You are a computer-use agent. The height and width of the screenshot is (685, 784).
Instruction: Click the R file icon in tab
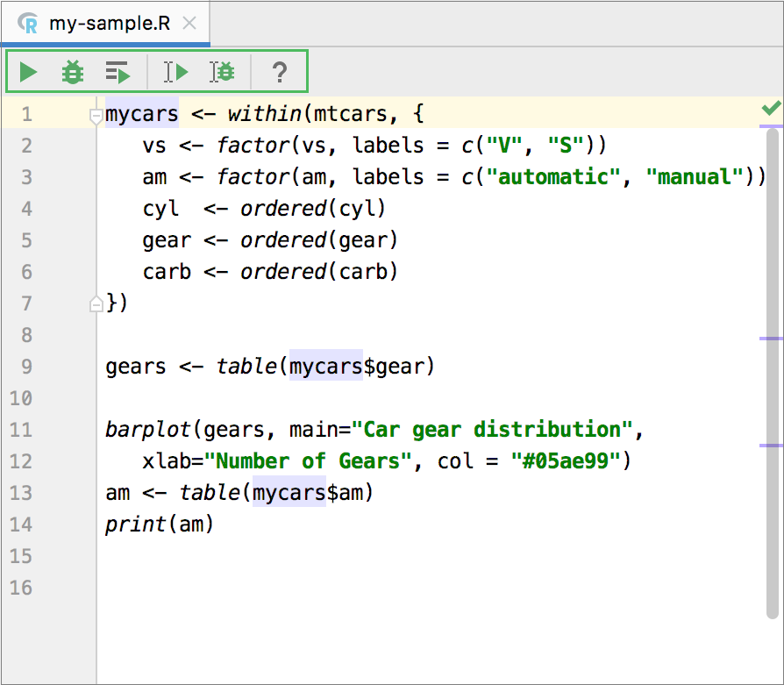(x=29, y=24)
